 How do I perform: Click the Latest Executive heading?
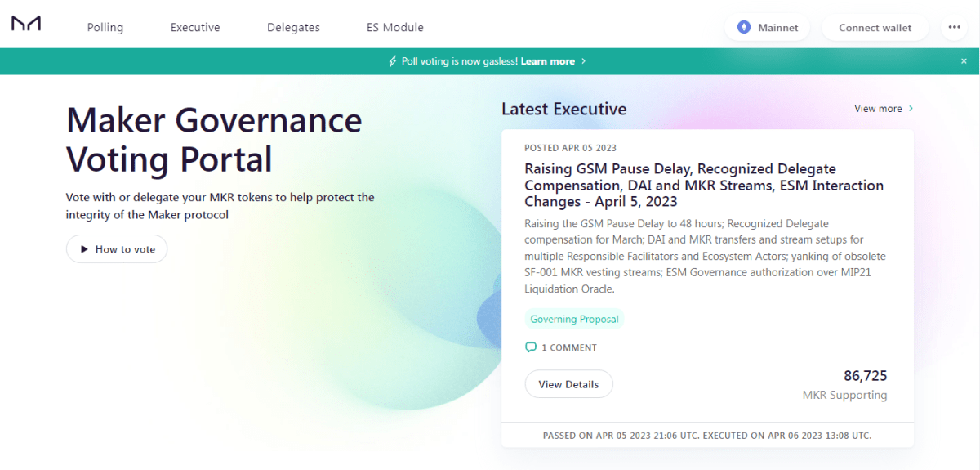[564, 109]
